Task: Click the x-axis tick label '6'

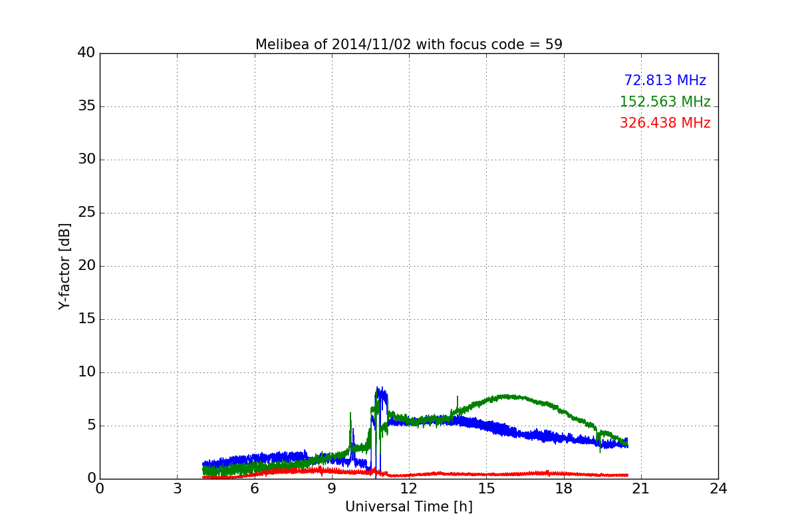Action: (255, 489)
